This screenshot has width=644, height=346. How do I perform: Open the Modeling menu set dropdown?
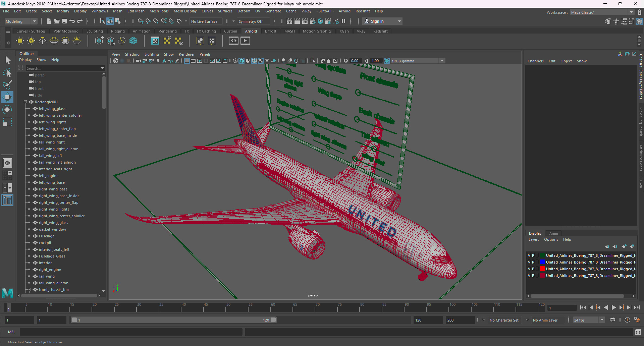[x=21, y=21]
